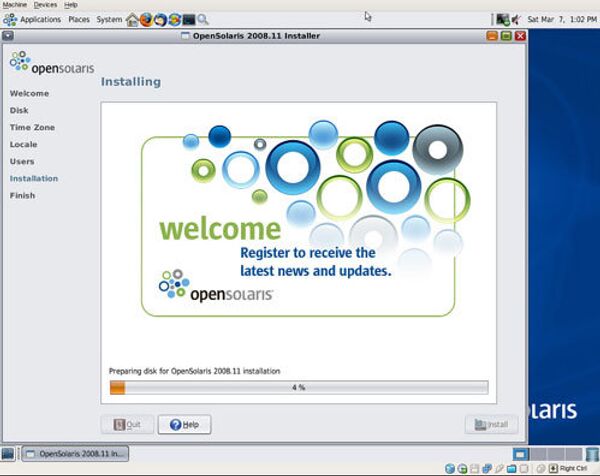The height and width of the screenshot is (476, 600).
Task: Click the Time Zone step
Action: point(32,127)
